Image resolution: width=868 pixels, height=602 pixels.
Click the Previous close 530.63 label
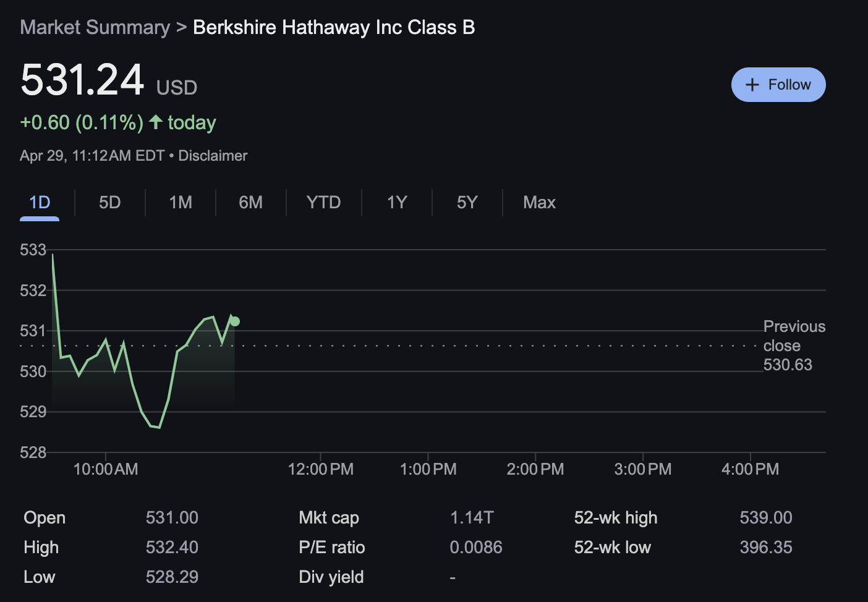[x=794, y=346]
